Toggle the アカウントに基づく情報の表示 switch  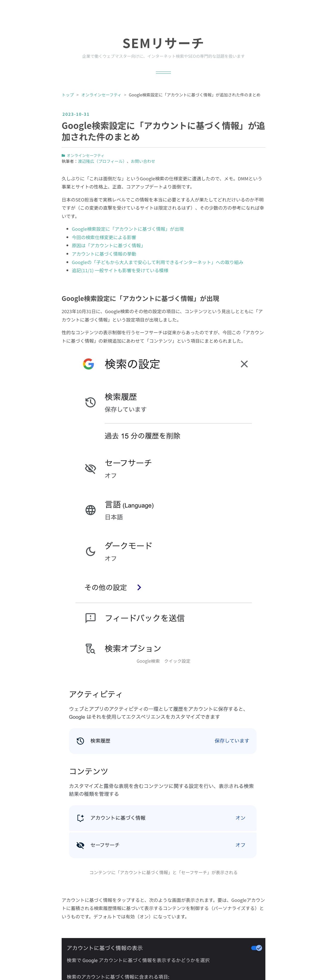(x=256, y=948)
